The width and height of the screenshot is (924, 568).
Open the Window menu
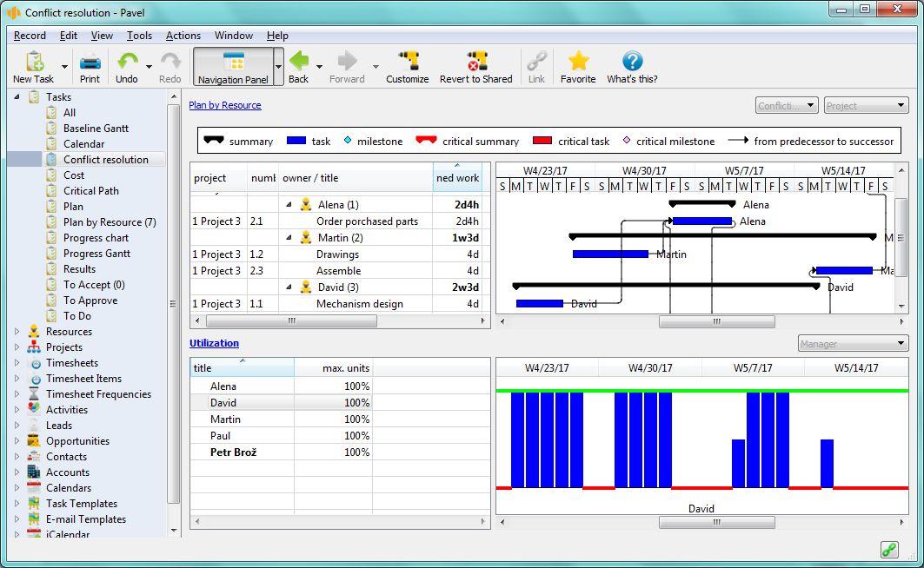tap(233, 36)
